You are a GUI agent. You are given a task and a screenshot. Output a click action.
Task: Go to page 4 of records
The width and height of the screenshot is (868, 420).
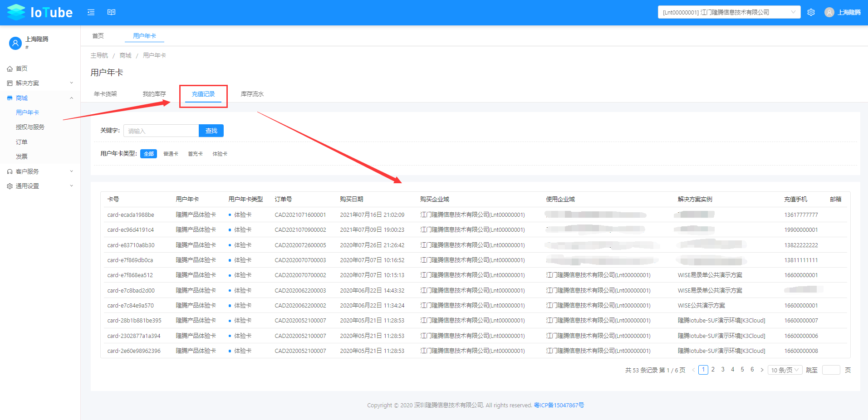[x=732, y=370]
